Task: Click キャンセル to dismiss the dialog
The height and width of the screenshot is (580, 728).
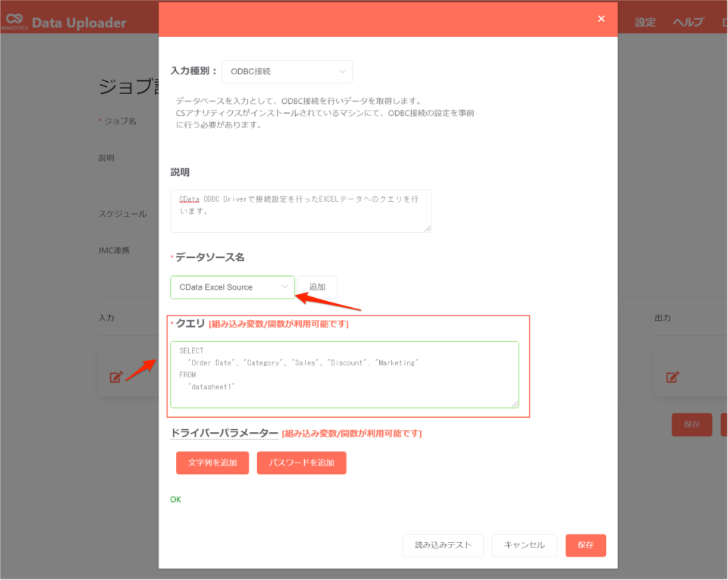Action: tap(524, 545)
